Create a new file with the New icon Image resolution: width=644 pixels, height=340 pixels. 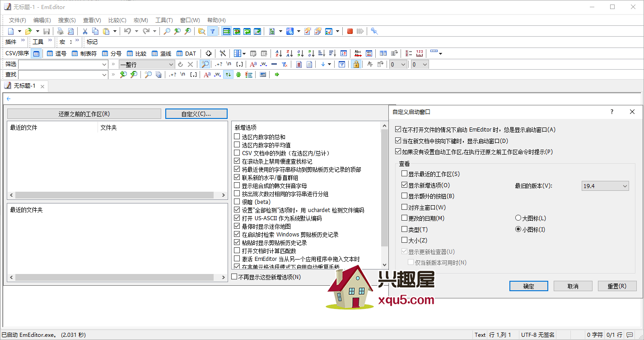click(11, 31)
